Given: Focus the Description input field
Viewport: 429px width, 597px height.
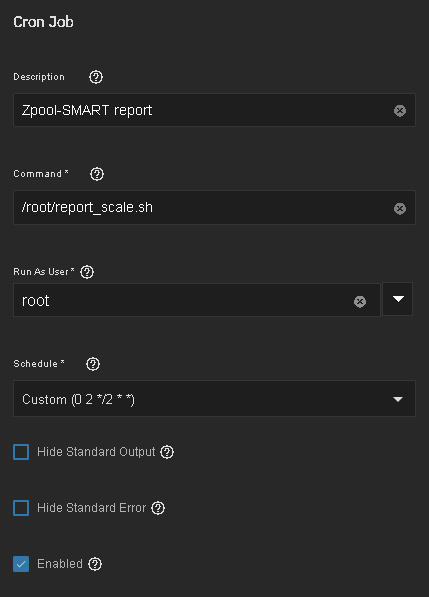Looking at the screenshot, I should click(214, 110).
